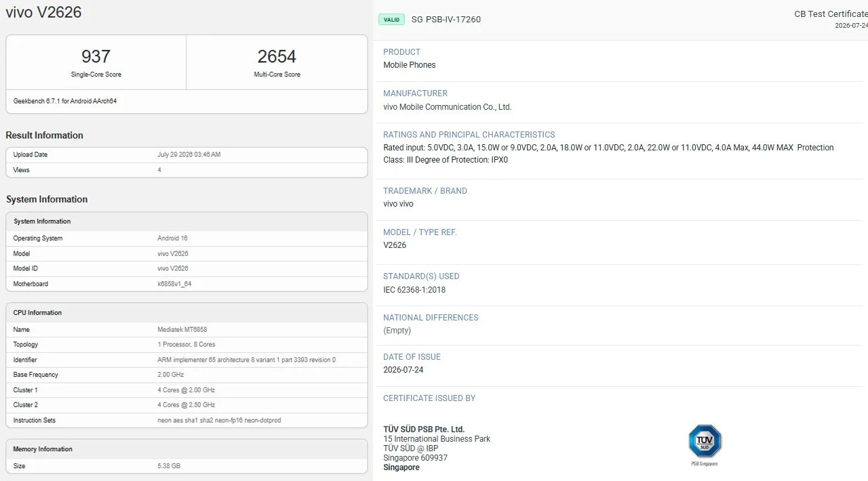Click the Views count value 4

(159, 170)
